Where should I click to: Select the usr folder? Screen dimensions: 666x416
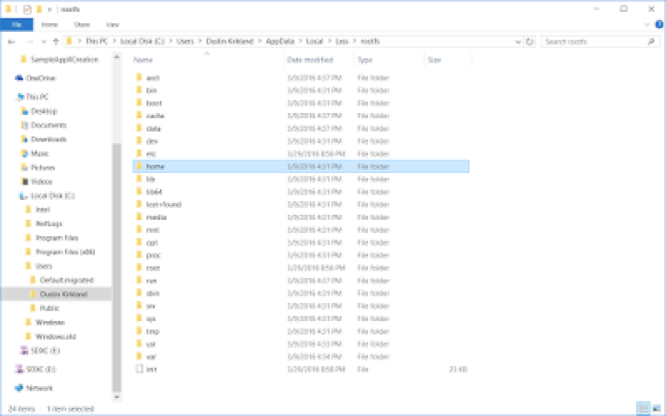click(301, 344)
